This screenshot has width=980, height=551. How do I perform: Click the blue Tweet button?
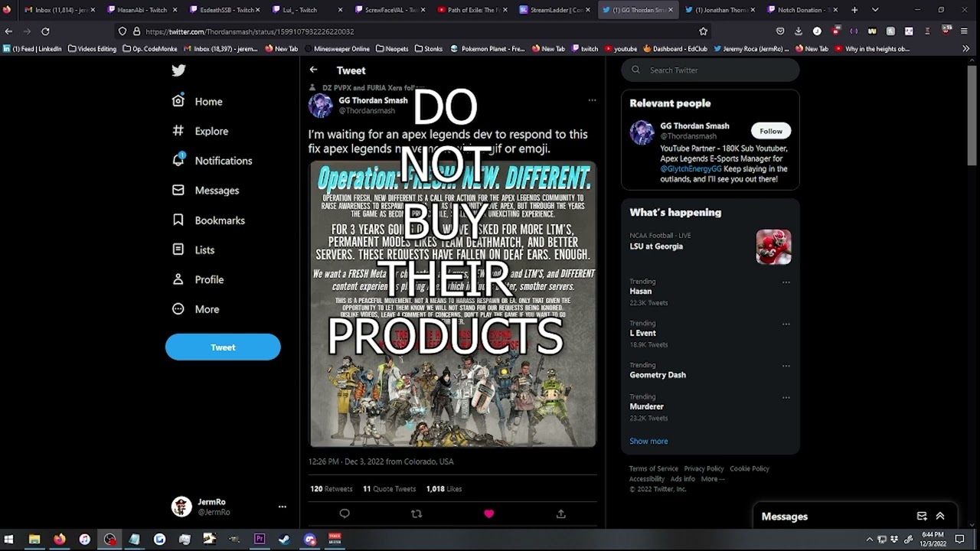click(223, 347)
